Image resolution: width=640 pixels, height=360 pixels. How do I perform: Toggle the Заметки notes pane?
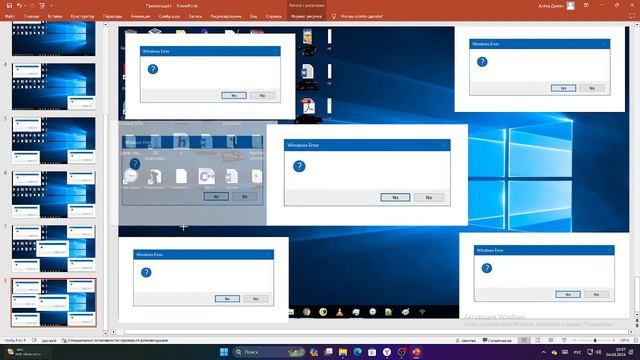click(x=465, y=340)
